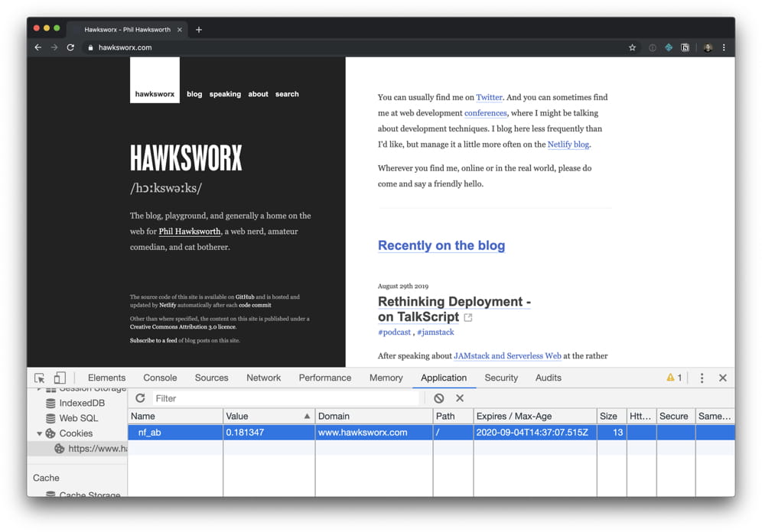This screenshot has width=762, height=532.
Task: Refresh the cookies table
Action: [x=140, y=398]
